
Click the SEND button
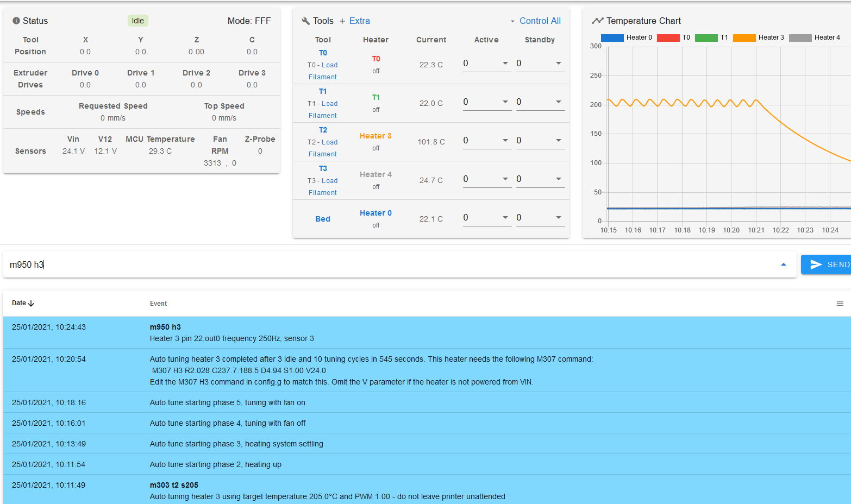[x=826, y=264]
